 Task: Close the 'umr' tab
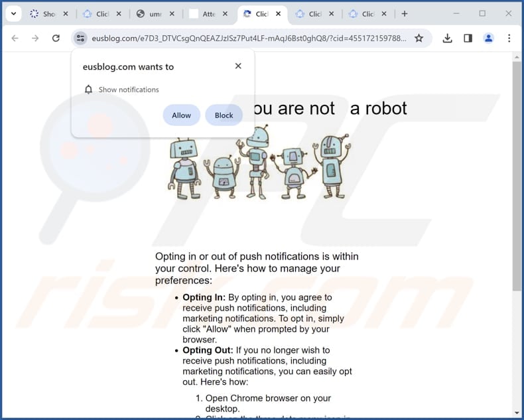click(172, 14)
